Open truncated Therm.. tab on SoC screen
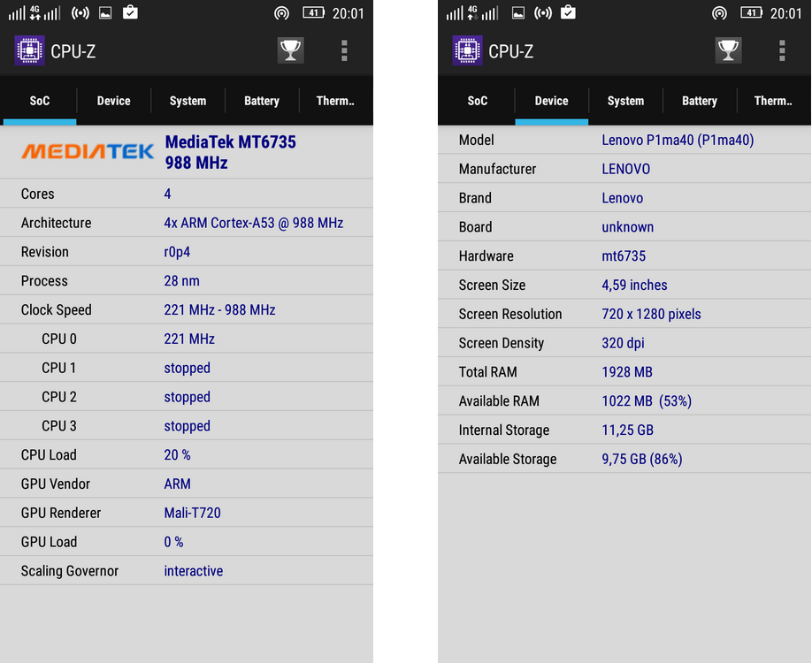Viewport: 812px width, 663px height. click(x=335, y=101)
